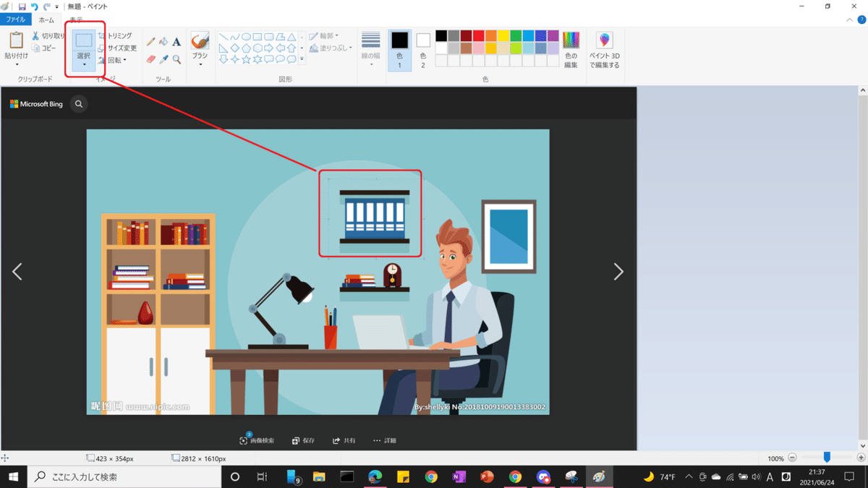868x488 pixels.
Task: Open the Fill (塗りつぶし) dropdown
Action: click(331, 48)
